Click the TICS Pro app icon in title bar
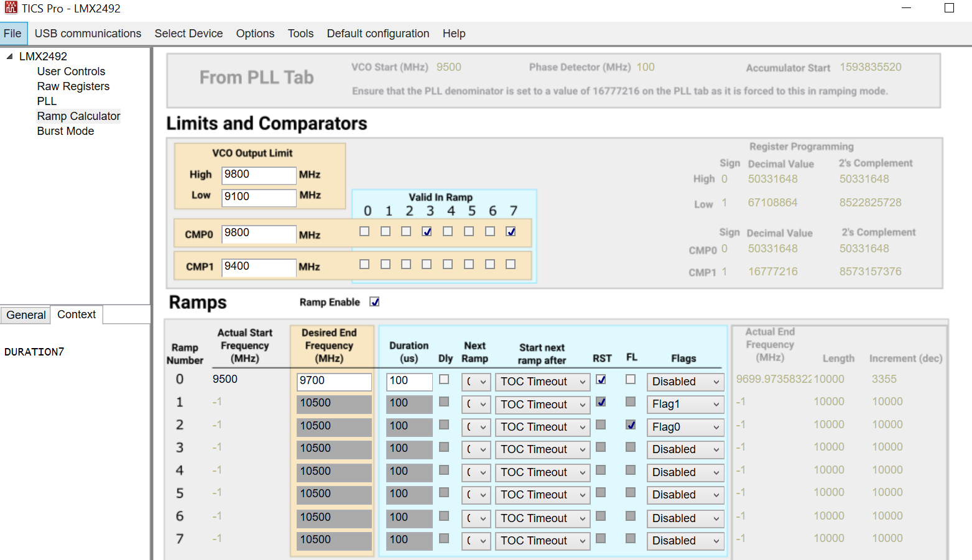Screen dimensions: 972x560 [11, 8]
